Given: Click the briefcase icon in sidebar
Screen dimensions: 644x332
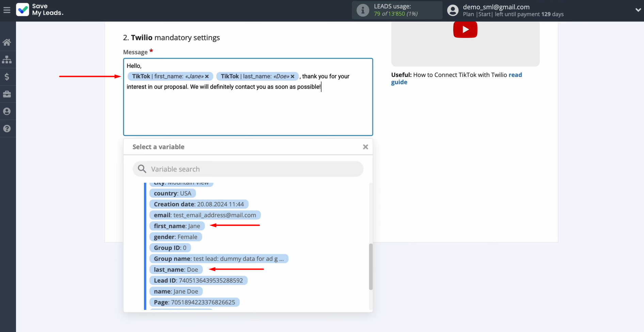Looking at the screenshot, I should [7, 94].
